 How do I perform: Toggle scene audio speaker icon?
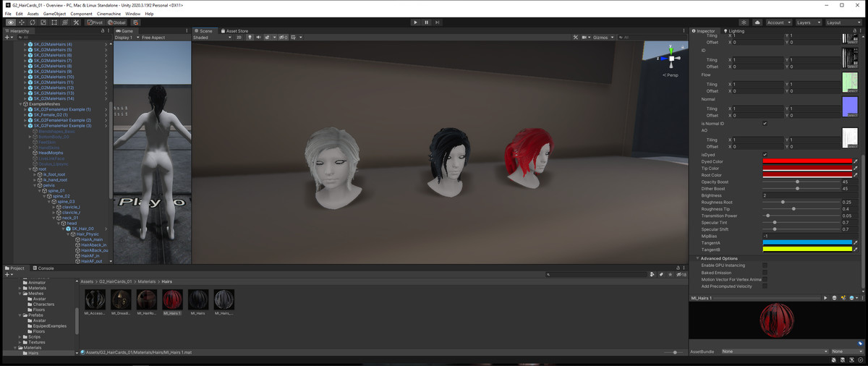(258, 37)
